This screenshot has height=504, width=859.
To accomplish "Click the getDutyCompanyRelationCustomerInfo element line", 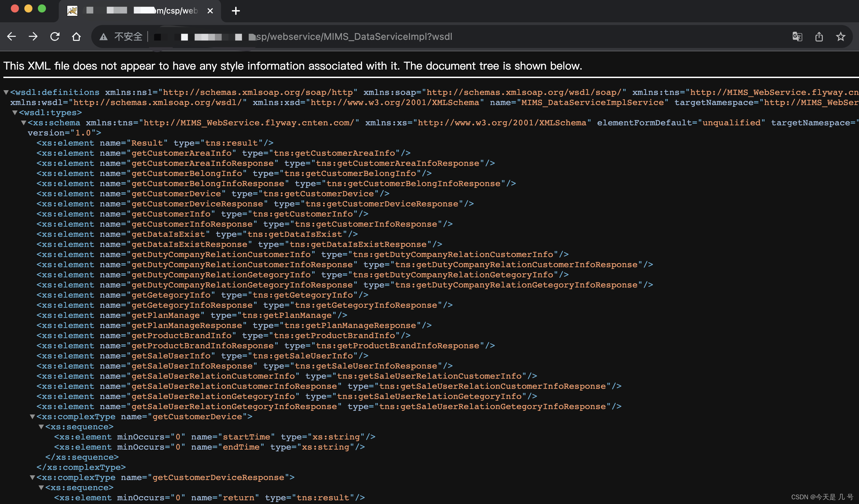I will click(303, 255).
